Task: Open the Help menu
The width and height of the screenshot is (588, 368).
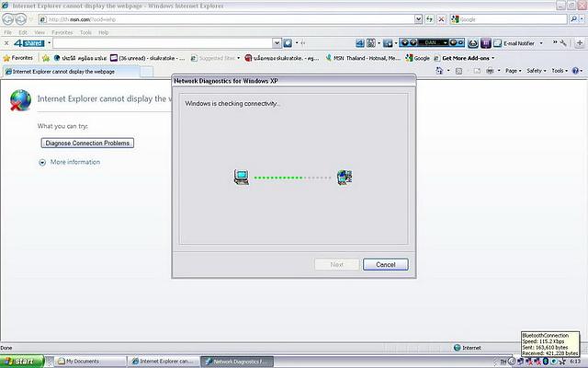Action: (x=104, y=33)
